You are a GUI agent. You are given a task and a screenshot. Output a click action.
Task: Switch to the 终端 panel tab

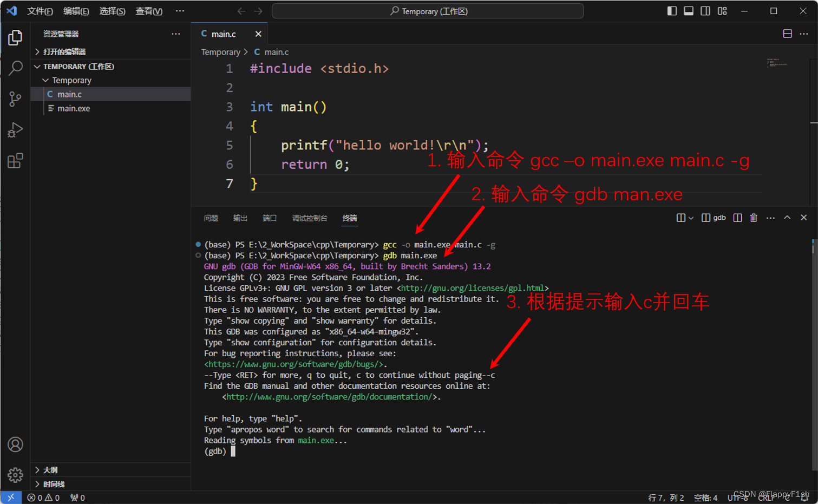pyautogui.click(x=350, y=218)
